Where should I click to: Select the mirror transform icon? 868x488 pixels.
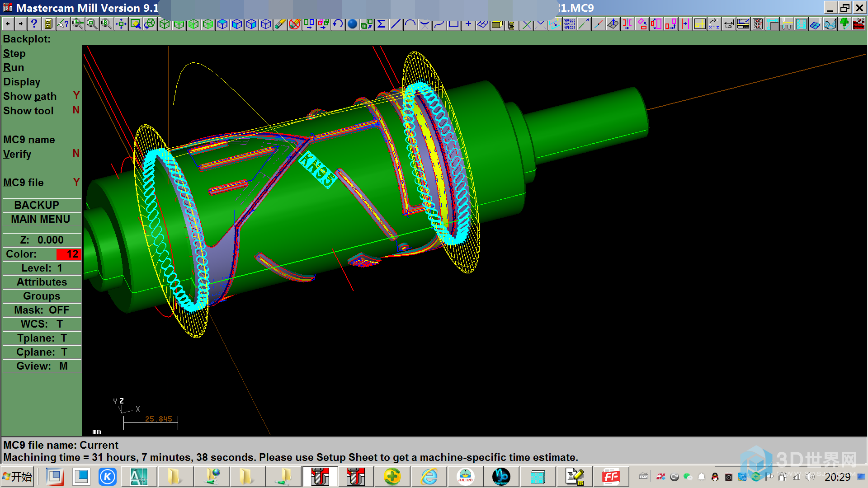tap(627, 24)
